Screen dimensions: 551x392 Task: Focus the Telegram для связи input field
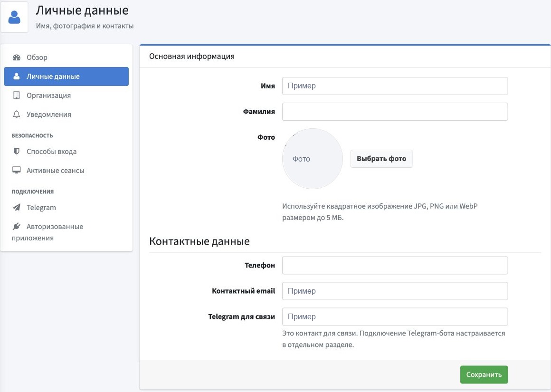(x=395, y=317)
